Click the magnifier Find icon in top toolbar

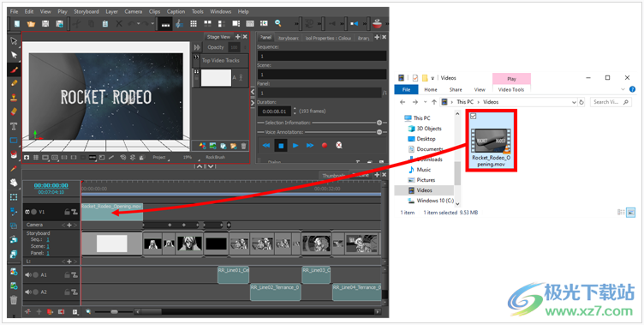click(278, 23)
